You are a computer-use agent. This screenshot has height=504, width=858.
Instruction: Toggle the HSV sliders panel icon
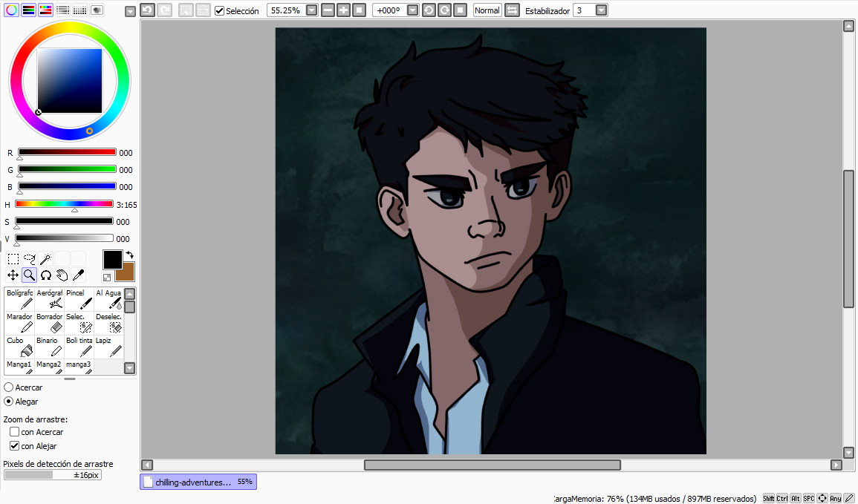[45, 10]
